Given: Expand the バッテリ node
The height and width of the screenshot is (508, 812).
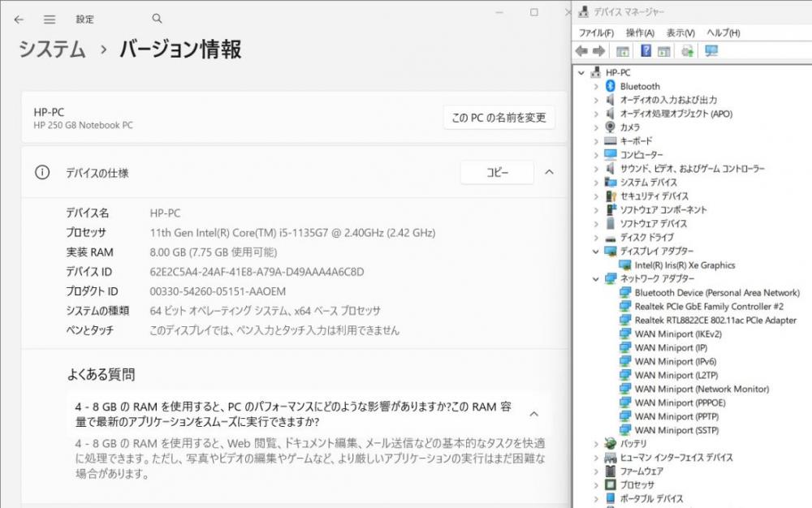Looking at the screenshot, I should [595, 444].
